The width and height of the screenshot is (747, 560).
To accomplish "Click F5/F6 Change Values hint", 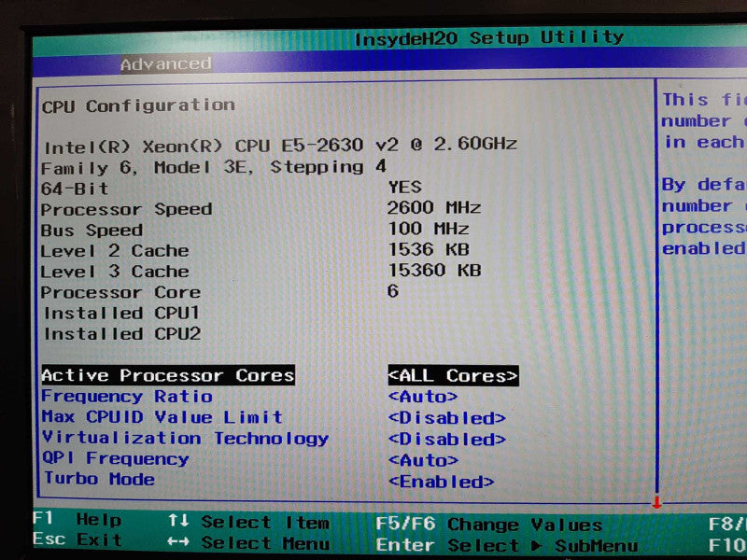I will (x=488, y=525).
